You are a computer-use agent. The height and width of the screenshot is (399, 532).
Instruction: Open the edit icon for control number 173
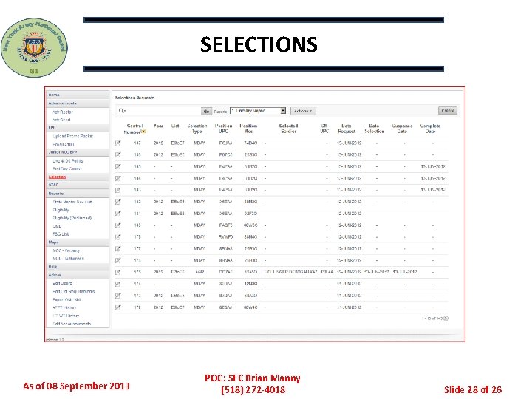pyautogui.click(x=118, y=296)
